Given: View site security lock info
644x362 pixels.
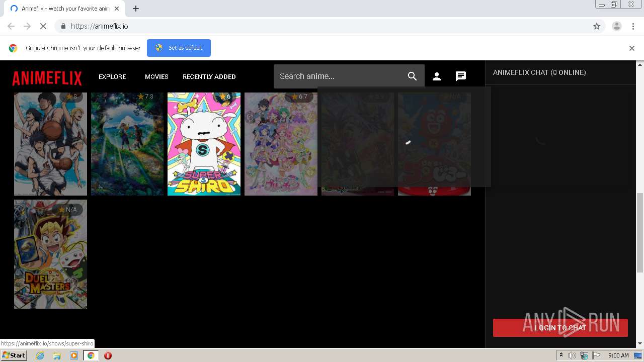Looking at the screenshot, I should tap(63, 26).
